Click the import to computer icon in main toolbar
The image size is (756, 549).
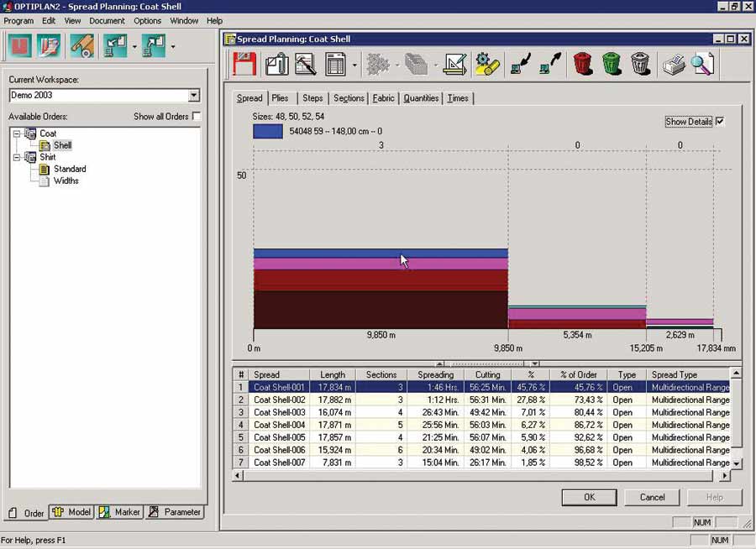pyautogui.click(x=115, y=46)
